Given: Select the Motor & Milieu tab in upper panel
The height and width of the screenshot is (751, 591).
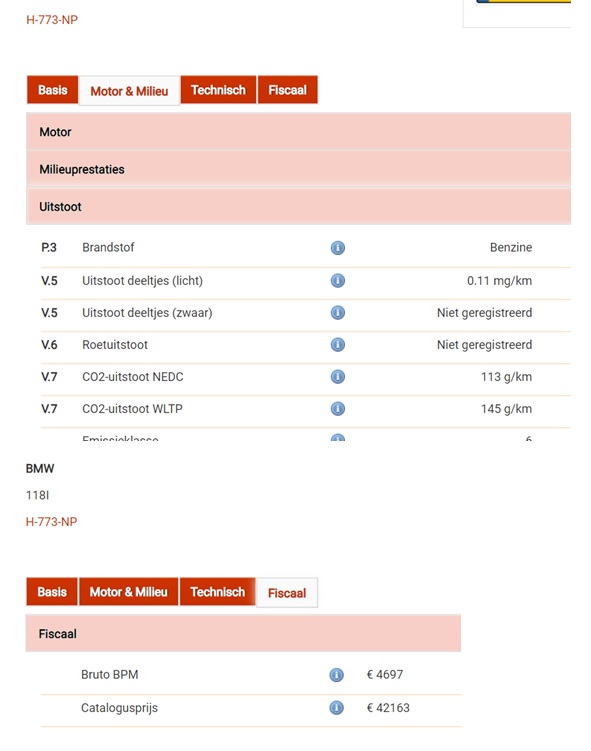Looking at the screenshot, I should click(x=129, y=91).
